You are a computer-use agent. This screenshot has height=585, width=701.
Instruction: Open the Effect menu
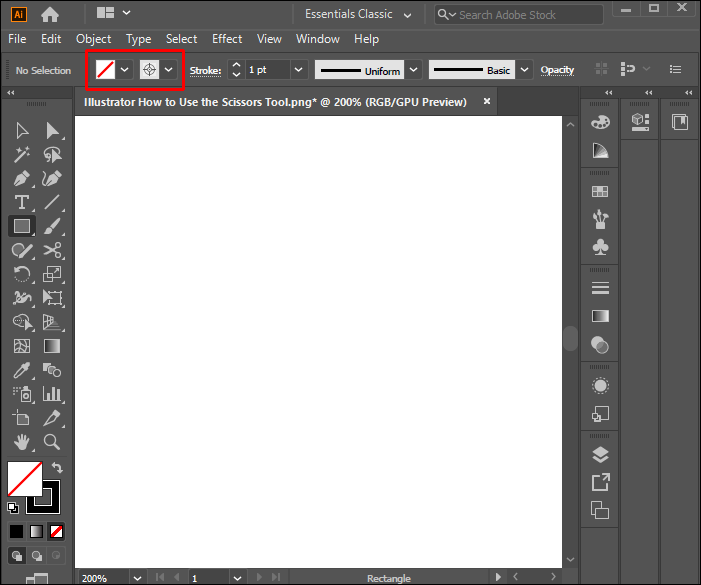click(x=226, y=38)
